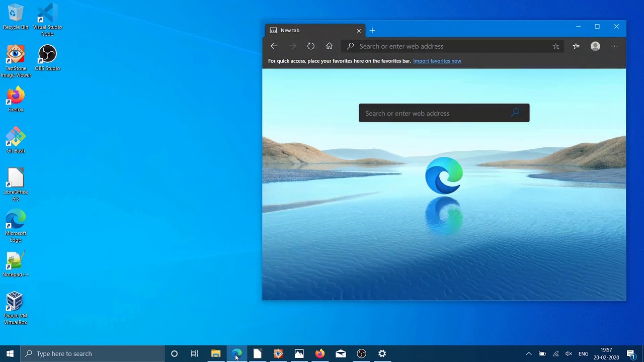Viewport: 644px width, 362px height.
Task: Maximize the Edge window
Action: point(597,27)
